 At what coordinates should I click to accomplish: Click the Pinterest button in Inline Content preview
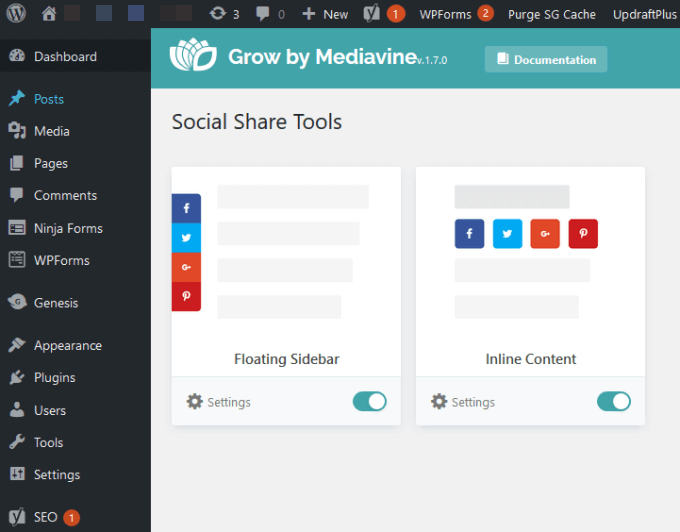pos(583,234)
